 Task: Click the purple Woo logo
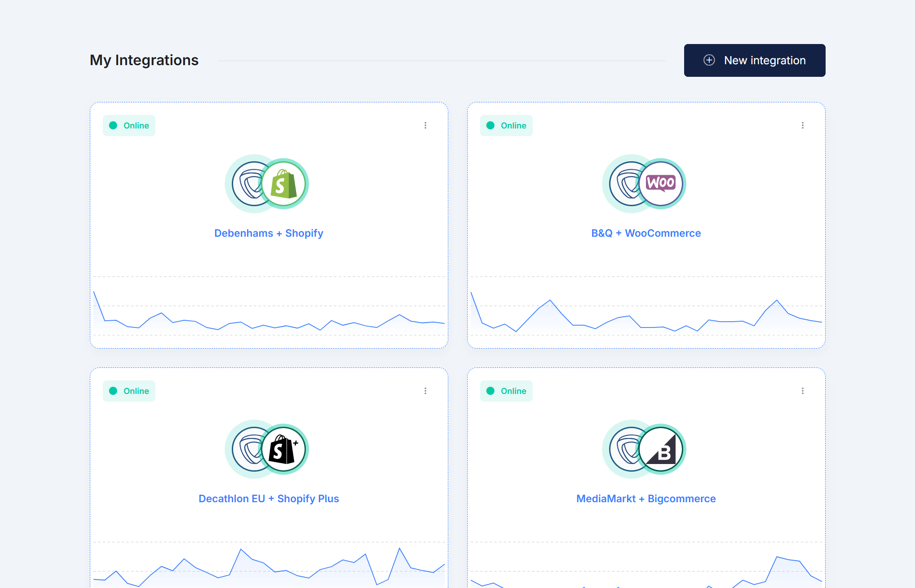point(661,184)
